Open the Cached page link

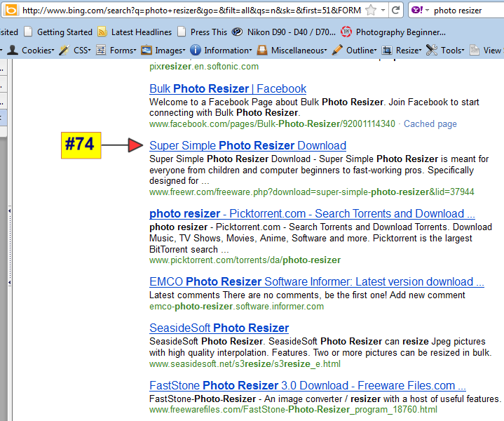tap(430, 124)
